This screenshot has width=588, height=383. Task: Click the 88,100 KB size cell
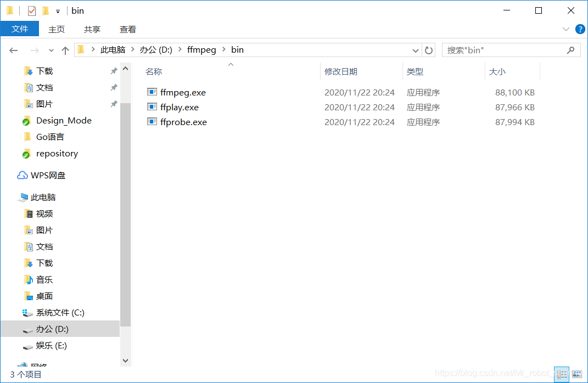[514, 93]
